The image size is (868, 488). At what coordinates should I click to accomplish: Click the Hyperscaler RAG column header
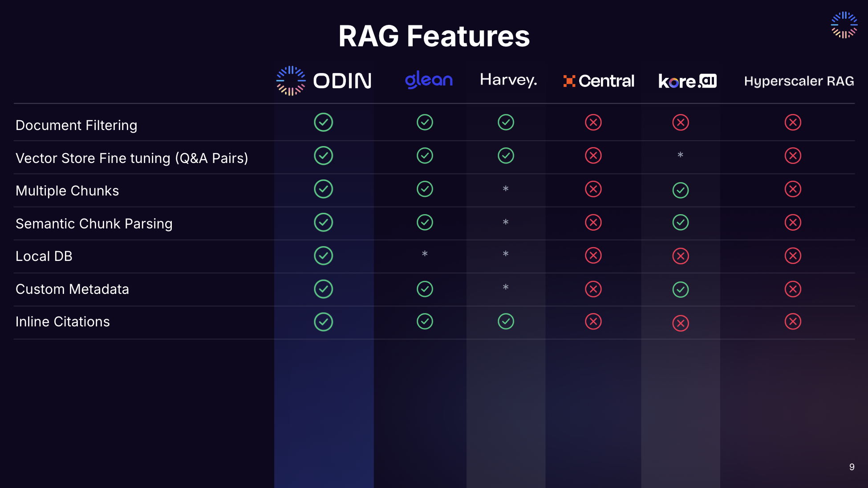click(799, 81)
